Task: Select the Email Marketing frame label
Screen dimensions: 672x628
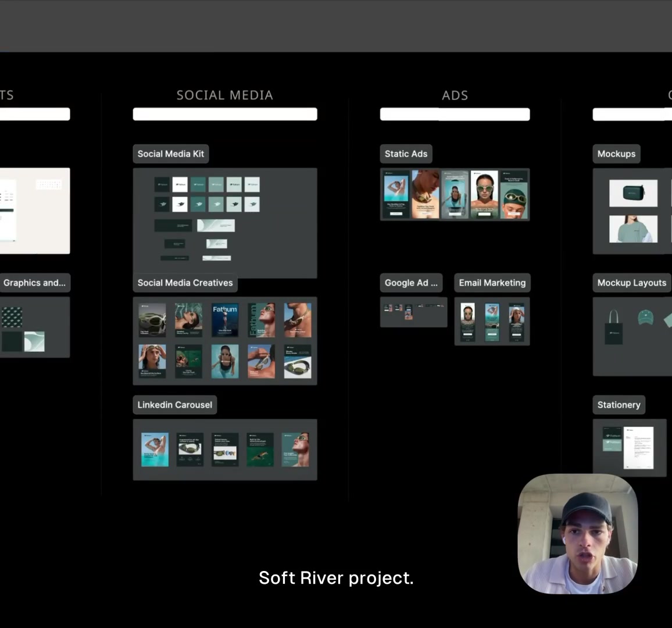Action: (x=492, y=283)
